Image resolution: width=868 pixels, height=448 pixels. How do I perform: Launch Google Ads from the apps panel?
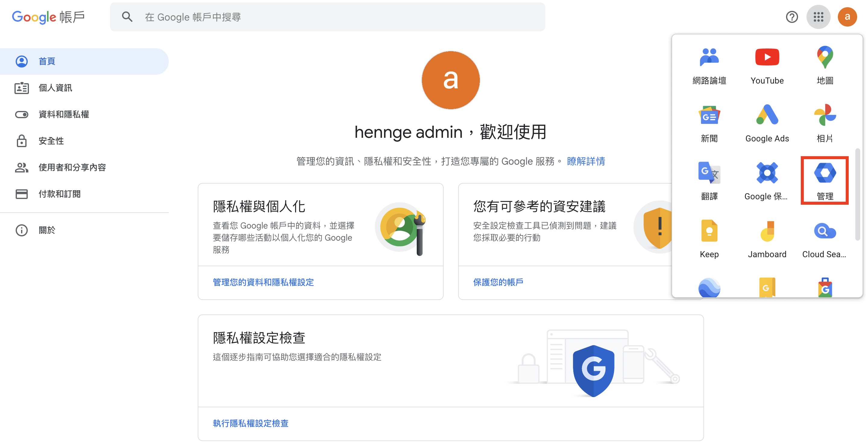pyautogui.click(x=767, y=124)
